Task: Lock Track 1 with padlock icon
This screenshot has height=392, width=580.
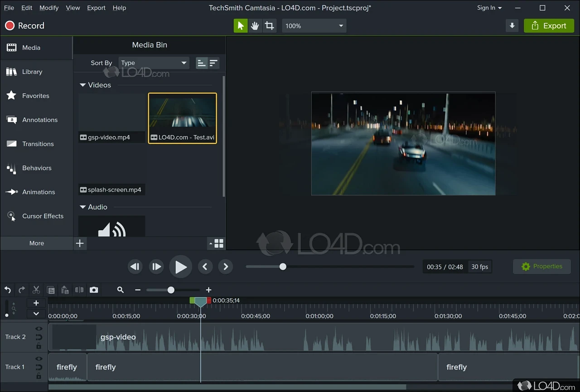Action: click(39, 376)
